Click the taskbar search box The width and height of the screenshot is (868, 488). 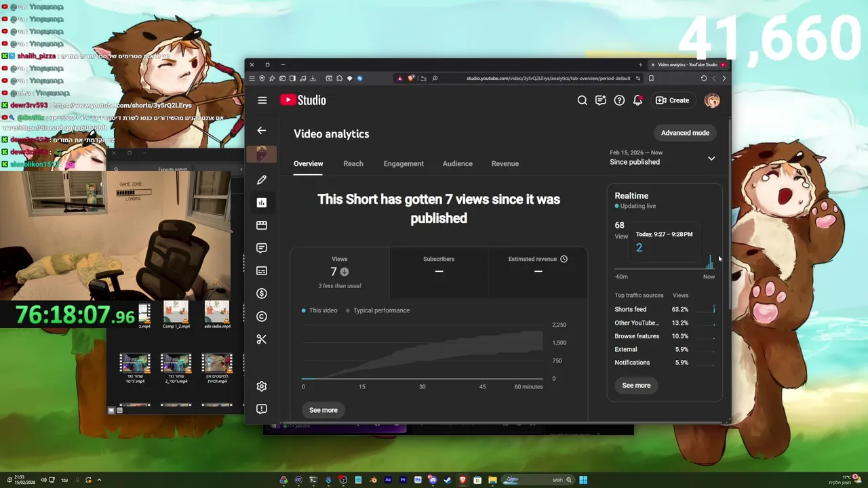pyautogui.click(x=538, y=480)
